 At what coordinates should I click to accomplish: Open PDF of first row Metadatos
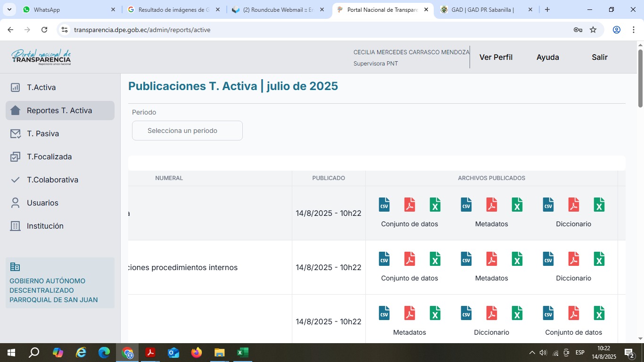(x=492, y=205)
